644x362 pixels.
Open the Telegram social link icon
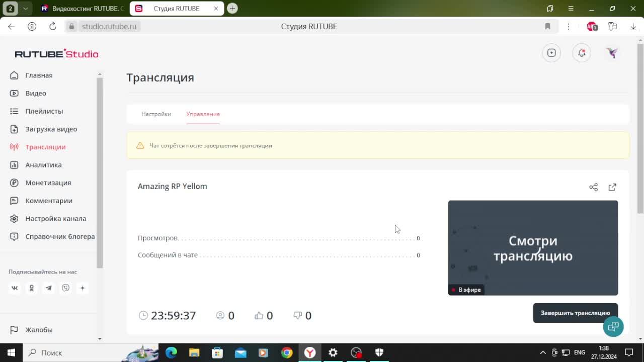(49, 288)
